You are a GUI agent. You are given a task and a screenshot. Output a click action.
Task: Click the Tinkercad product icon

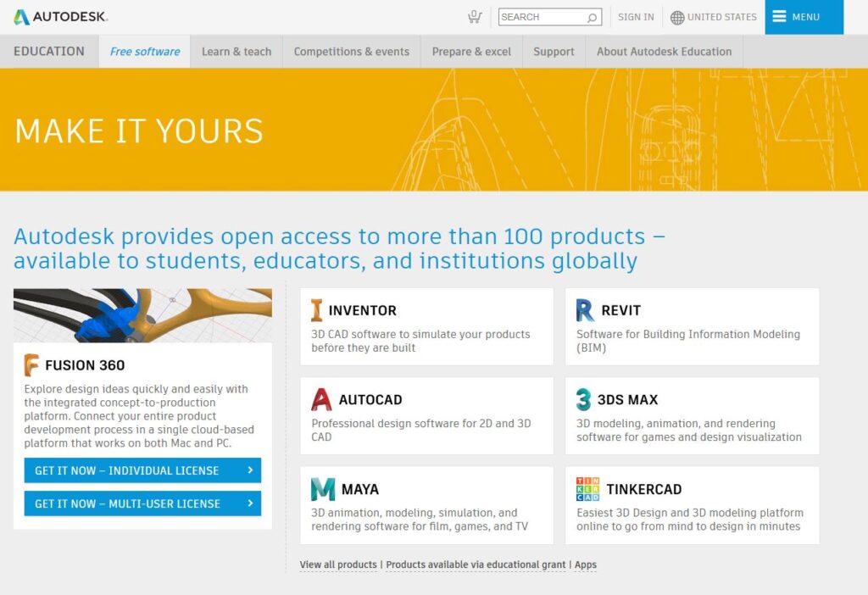pyautogui.click(x=587, y=489)
